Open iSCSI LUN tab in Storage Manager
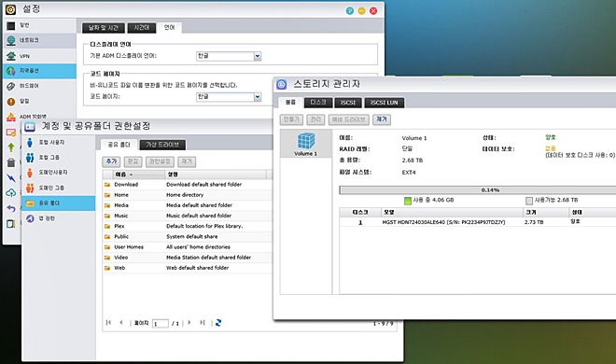This screenshot has height=364, width=616. tap(385, 103)
